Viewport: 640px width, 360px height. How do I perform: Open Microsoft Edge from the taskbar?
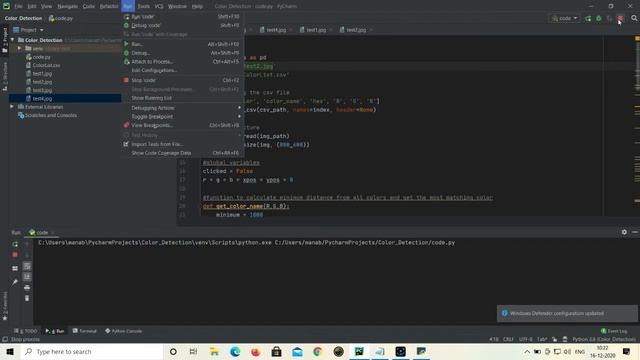coord(235,351)
